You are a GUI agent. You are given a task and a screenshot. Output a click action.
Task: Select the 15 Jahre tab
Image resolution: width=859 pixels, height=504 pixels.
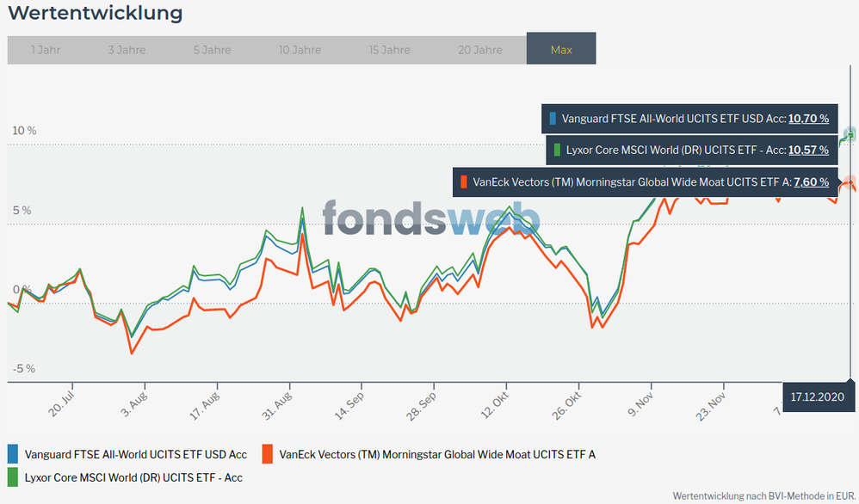point(389,50)
